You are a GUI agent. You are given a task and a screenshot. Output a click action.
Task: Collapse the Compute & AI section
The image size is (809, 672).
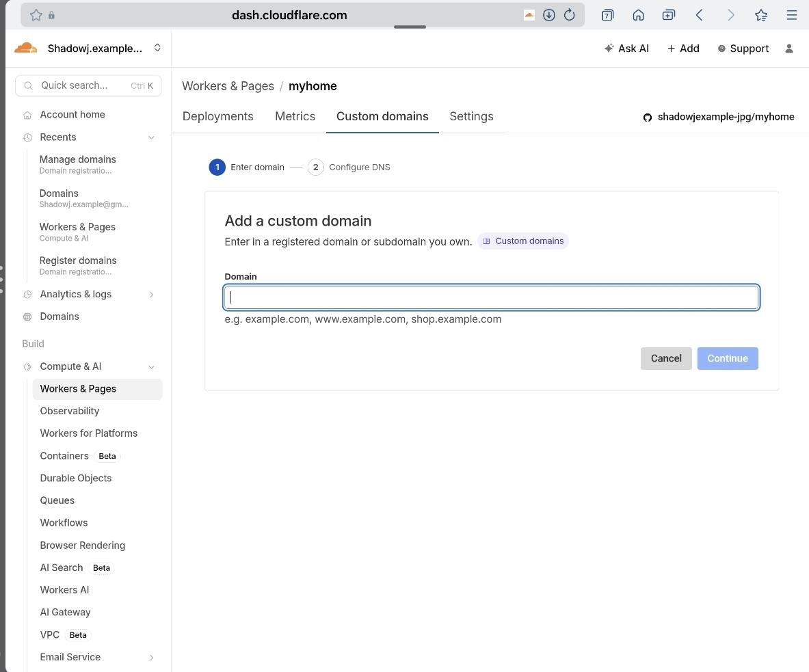pyautogui.click(x=151, y=367)
